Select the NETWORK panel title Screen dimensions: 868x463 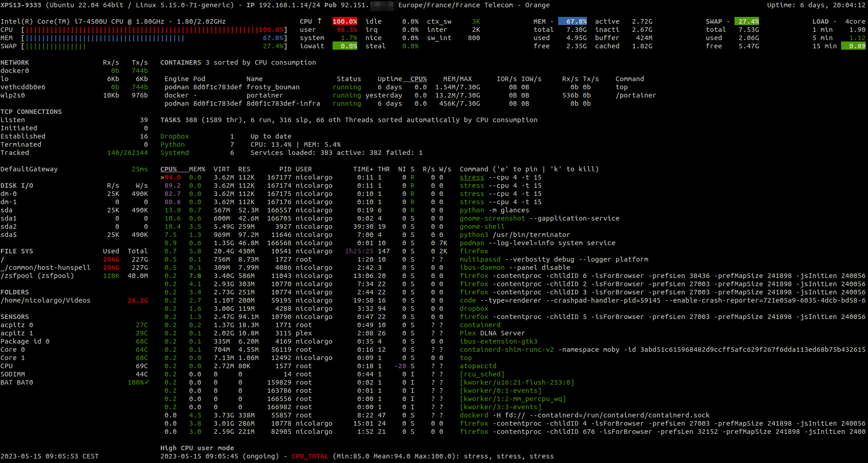point(15,62)
